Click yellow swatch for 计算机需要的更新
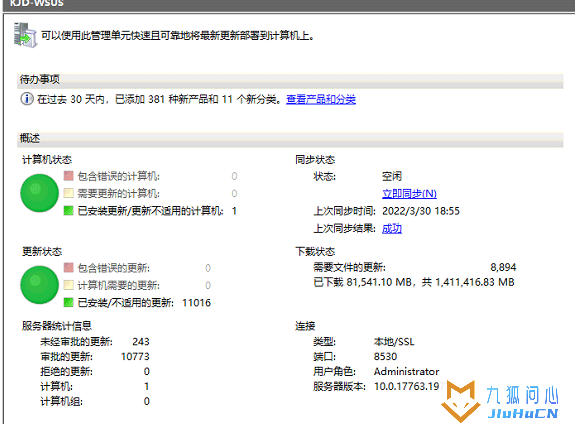The height and width of the screenshot is (424, 575). click(x=69, y=285)
